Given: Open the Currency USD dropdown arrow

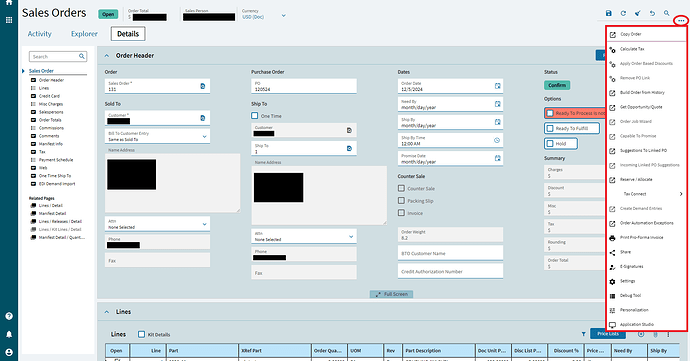Looking at the screenshot, I should [x=283, y=15].
